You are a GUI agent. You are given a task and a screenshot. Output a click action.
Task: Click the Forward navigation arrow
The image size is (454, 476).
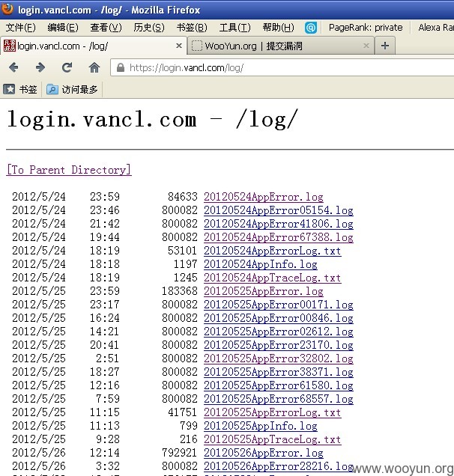40,67
